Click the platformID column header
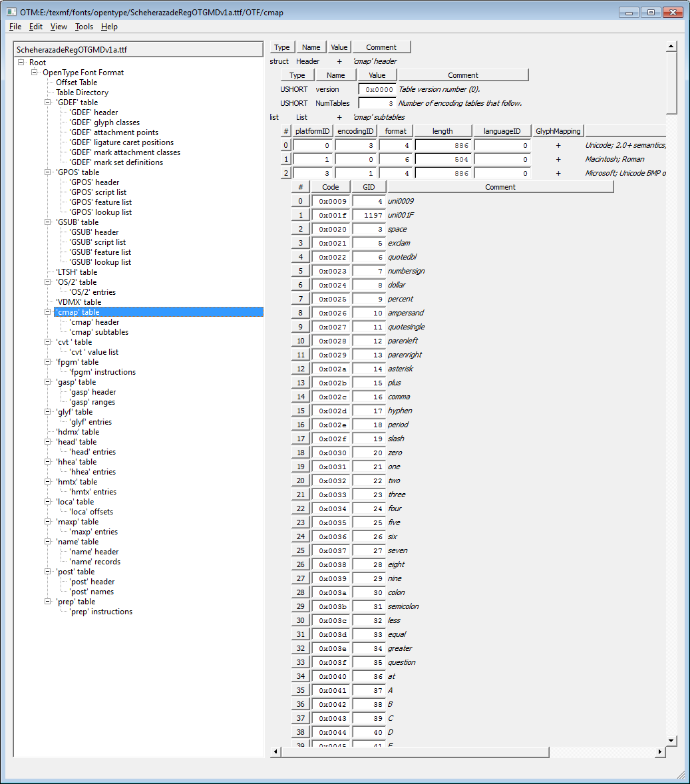The width and height of the screenshot is (690, 784). pos(312,131)
